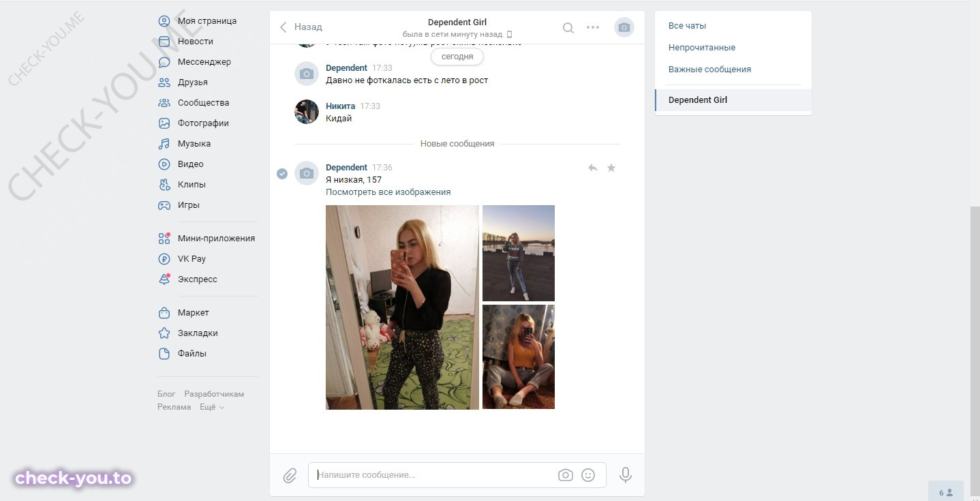Open the Music note icon in sidebar
This screenshot has height=501, width=980.
point(164,144)
